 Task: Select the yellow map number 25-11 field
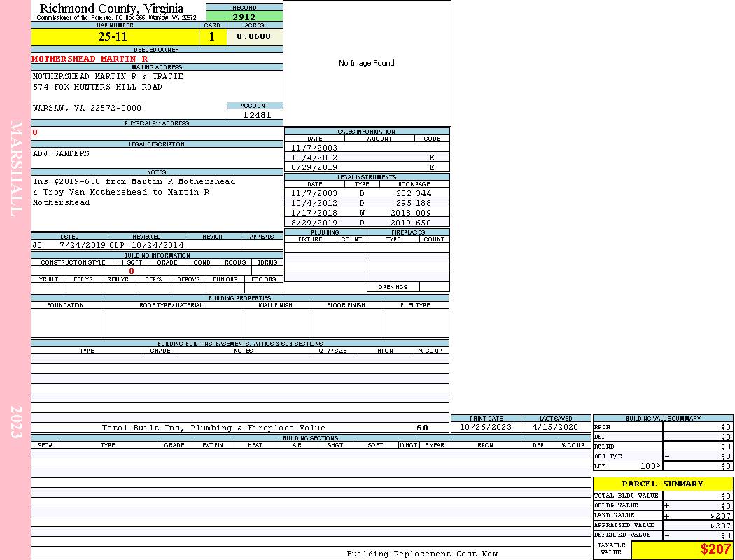(x=115, y=37)
